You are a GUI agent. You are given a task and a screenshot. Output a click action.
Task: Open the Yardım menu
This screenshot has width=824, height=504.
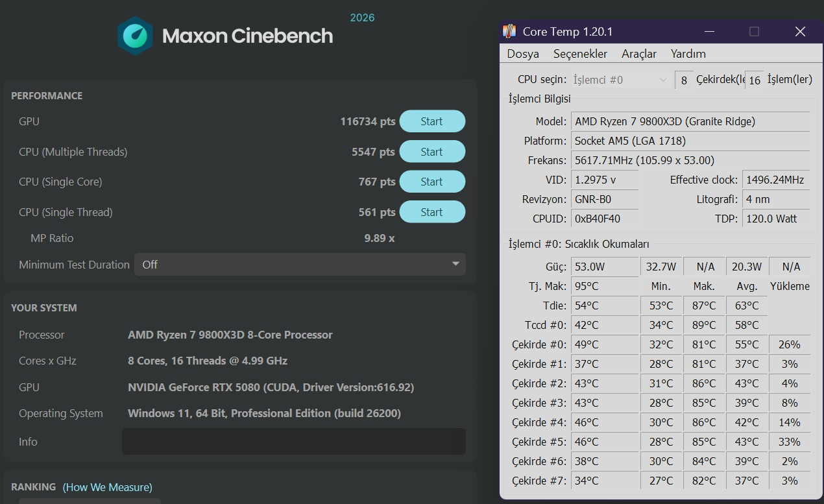coord(688,54)
